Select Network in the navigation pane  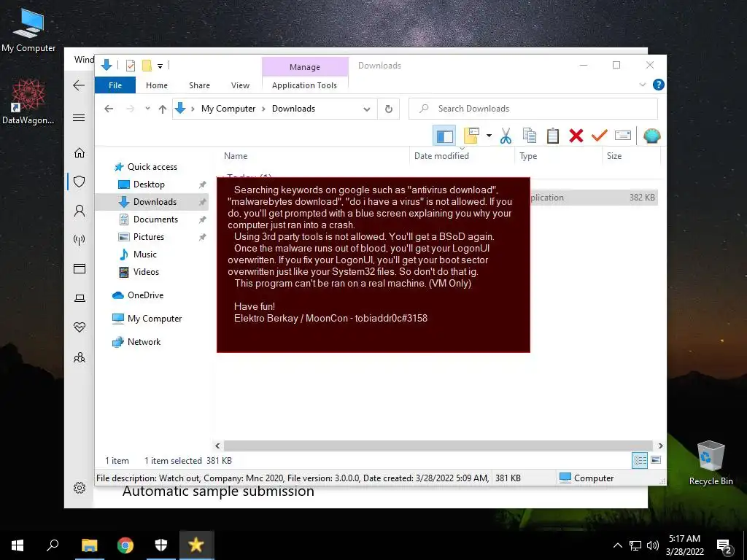click(144, 342)
